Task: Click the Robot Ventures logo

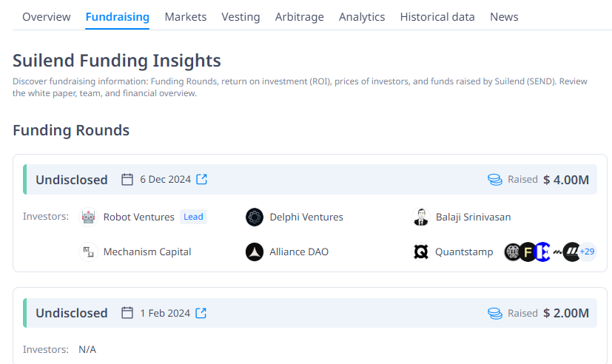Action: [88, 217]
